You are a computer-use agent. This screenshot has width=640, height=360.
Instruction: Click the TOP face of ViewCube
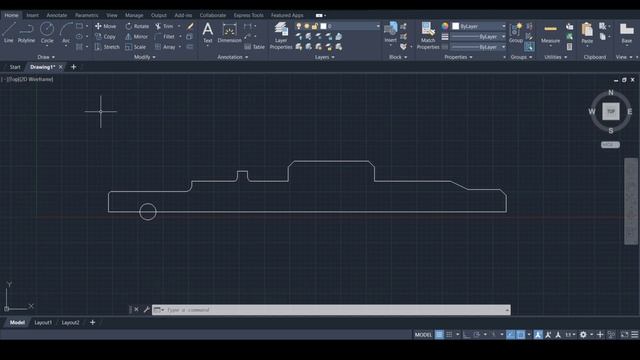[611, 111]
